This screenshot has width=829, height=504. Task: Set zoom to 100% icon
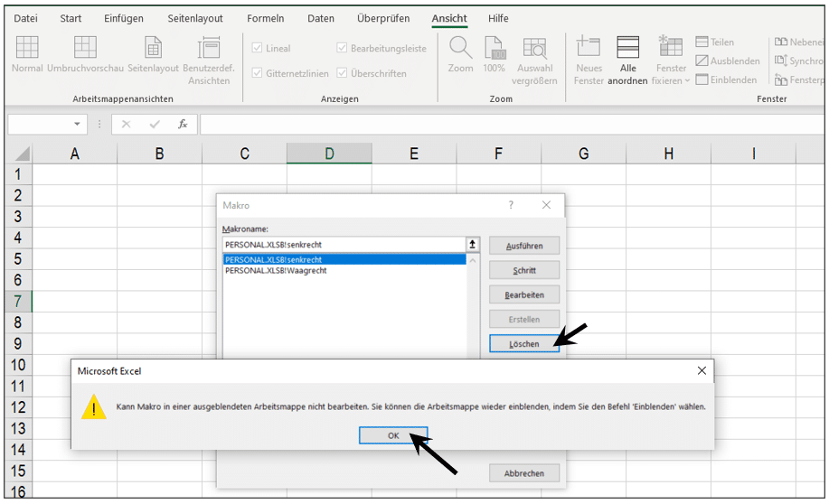point(494,48)
